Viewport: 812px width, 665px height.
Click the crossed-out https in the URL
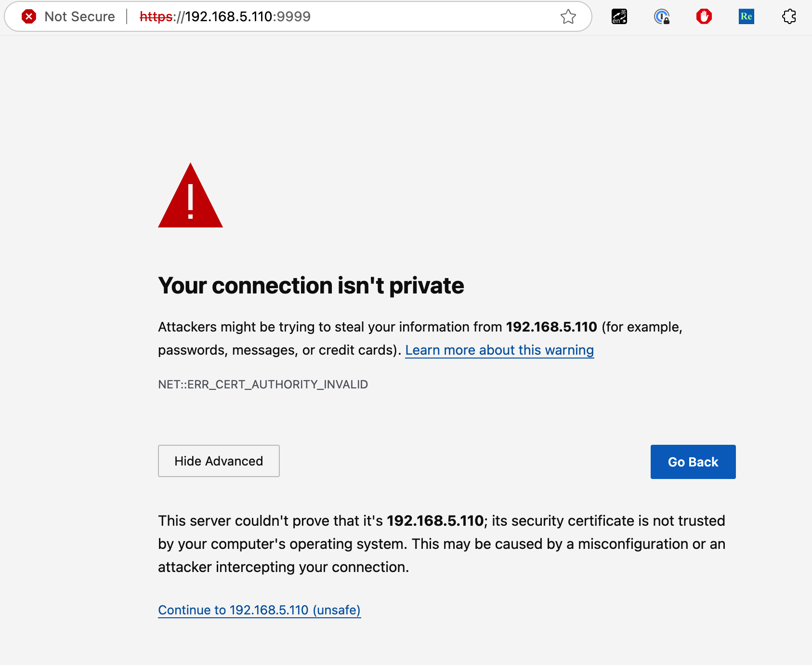tap(156, 16)
